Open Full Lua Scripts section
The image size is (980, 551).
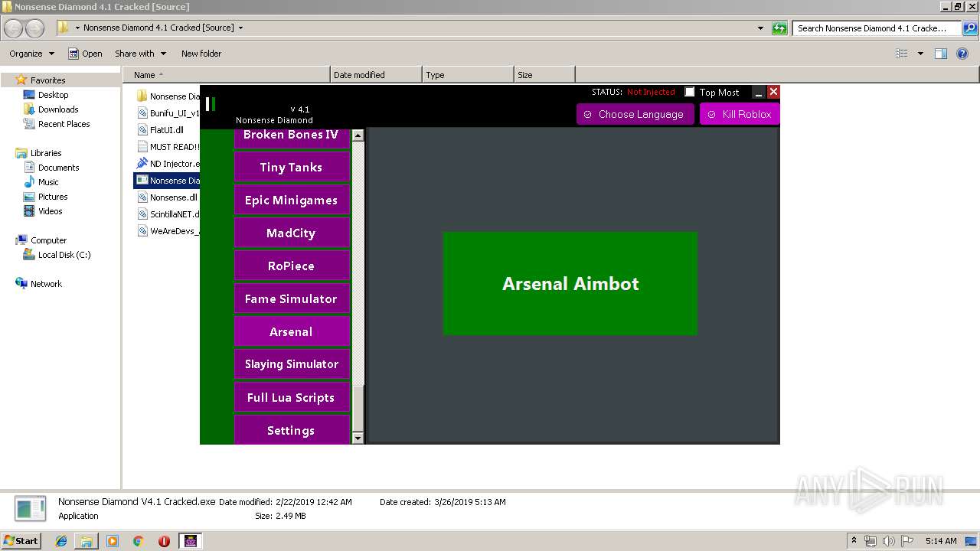point(291,397)
